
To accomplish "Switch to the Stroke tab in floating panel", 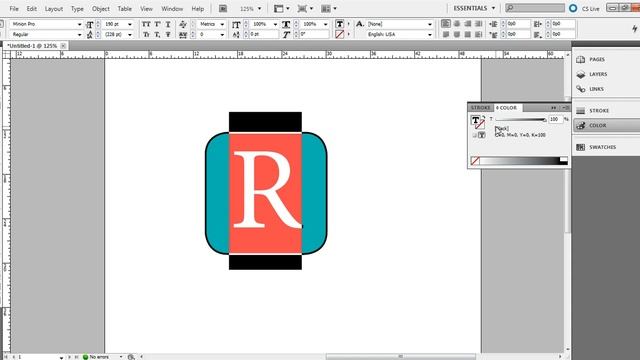I will pyautogui.click(x=480, y=108).
